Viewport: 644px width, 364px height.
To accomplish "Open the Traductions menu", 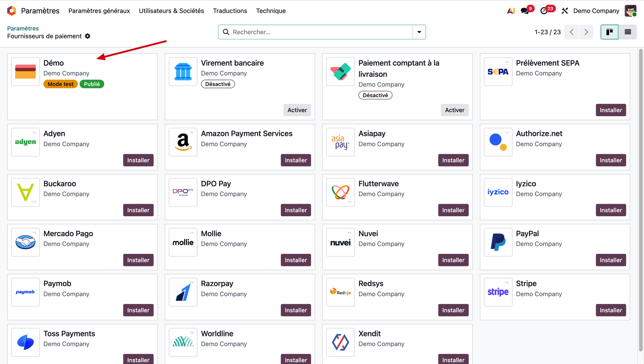I will point(230,11).
